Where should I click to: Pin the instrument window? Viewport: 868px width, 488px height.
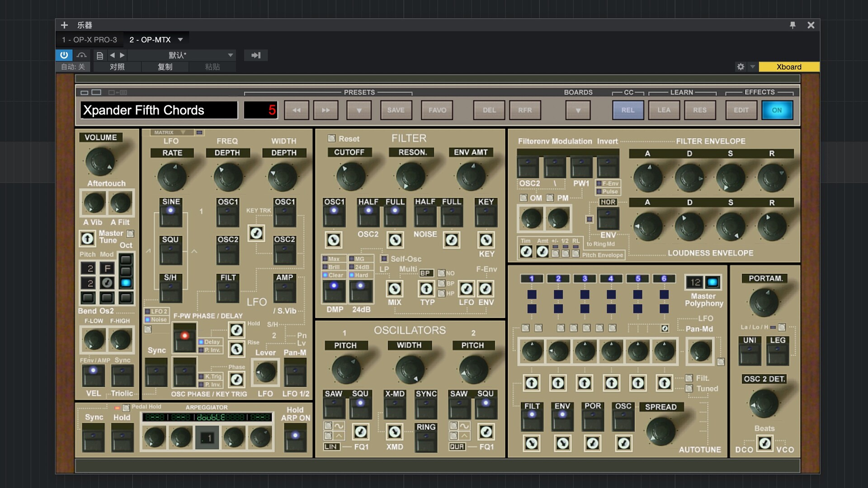(793, 25)
